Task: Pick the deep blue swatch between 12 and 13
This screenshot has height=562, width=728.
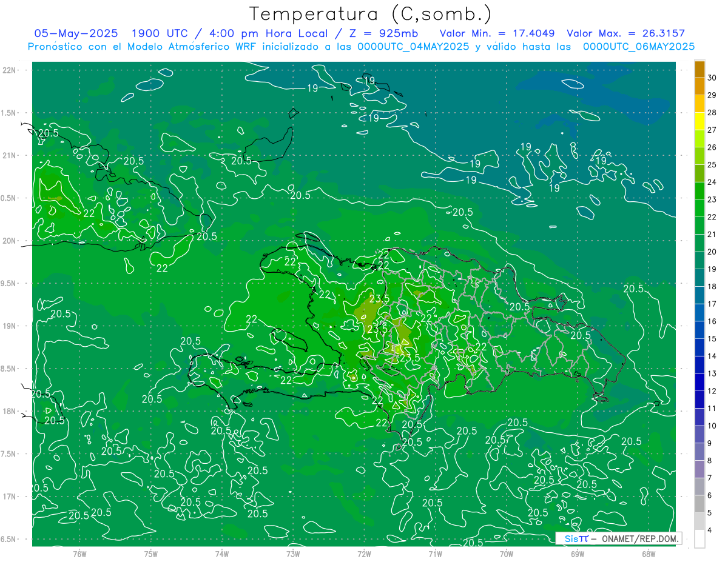Action: click(699, 382)
